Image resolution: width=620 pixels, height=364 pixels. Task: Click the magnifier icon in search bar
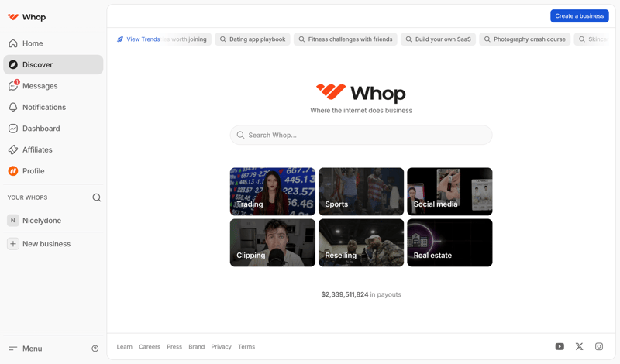click(240, 136)
